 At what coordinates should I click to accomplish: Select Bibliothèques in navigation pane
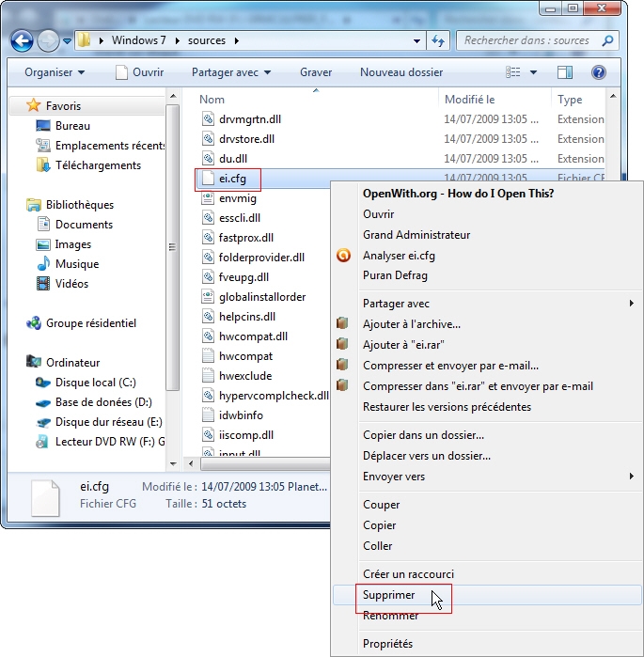click(80, 205)
